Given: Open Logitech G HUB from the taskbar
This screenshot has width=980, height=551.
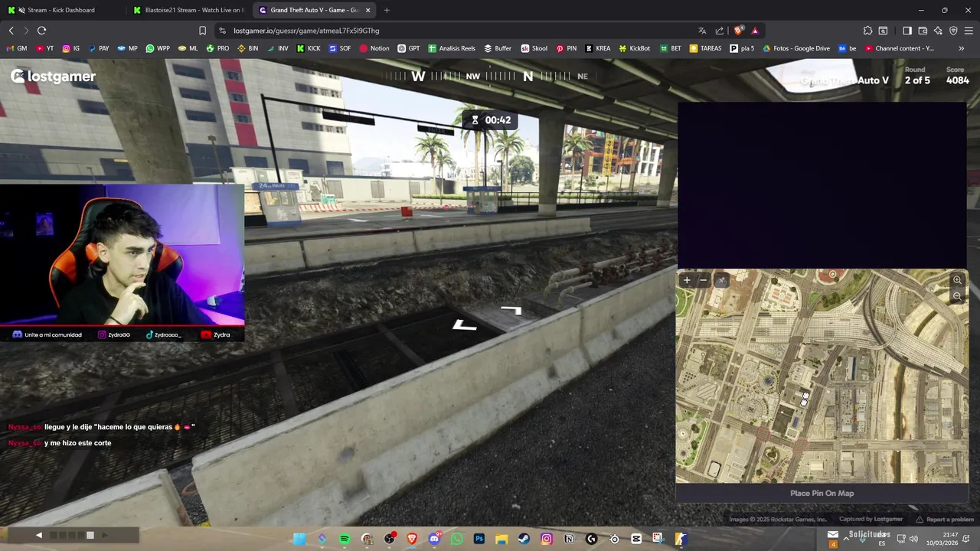Looking at the screenshot, I should 591,539.
